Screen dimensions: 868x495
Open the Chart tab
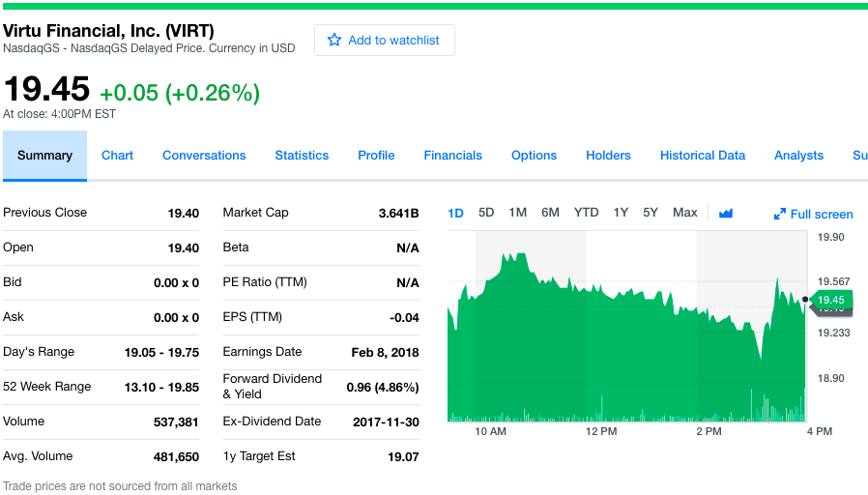(x=117, y=156)
